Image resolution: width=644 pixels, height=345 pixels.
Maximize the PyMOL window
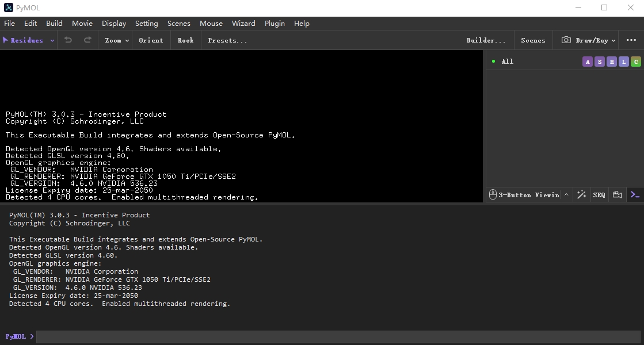[x=604, y=8]
